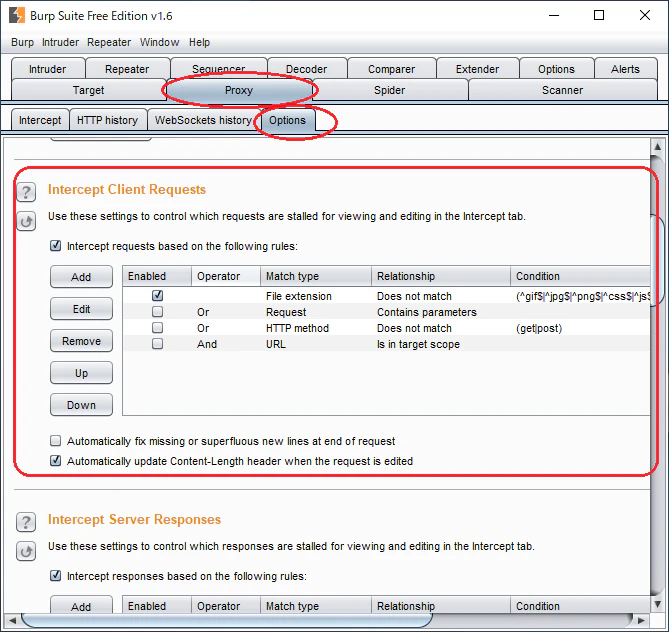The width and height of the screenshot is (669, 632).
Task: Enable the URL in target scope rule
Action: click(157, 344)
